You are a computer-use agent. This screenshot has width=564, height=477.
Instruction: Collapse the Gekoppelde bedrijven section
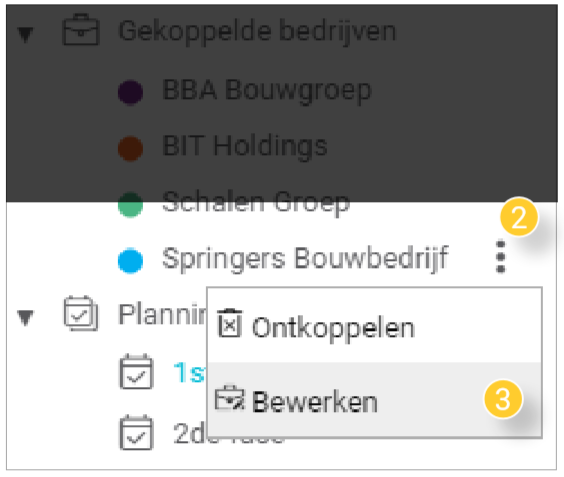click(x=26, y=35)
